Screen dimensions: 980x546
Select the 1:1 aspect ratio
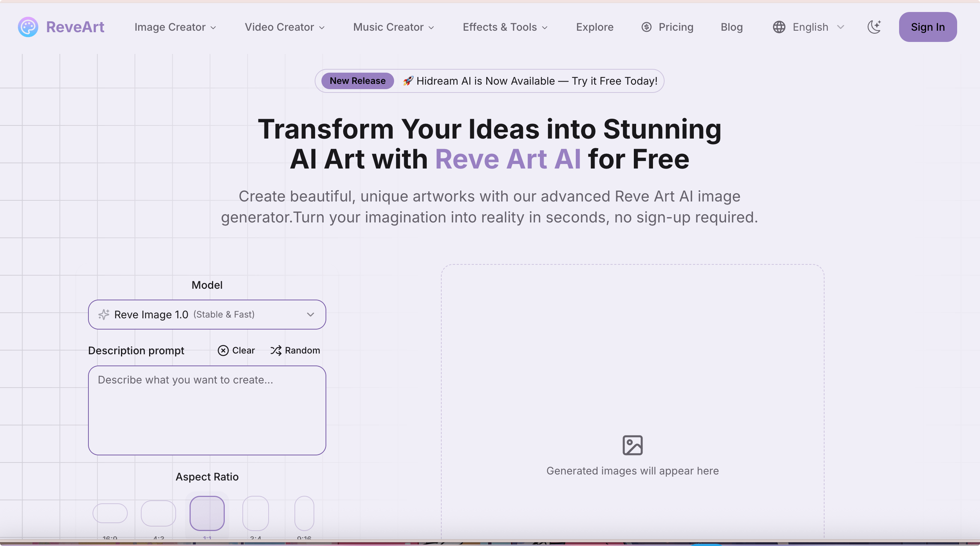click(x=207, y=514)
